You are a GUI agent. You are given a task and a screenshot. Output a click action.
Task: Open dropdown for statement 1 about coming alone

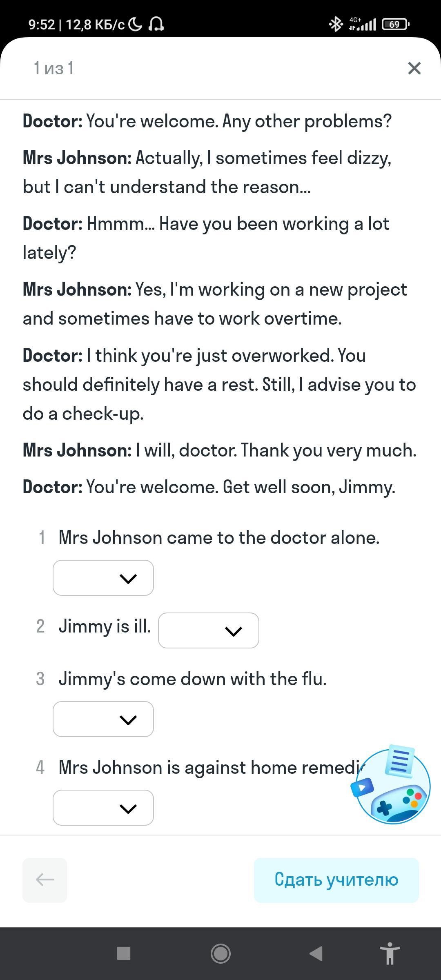[103, 578]
